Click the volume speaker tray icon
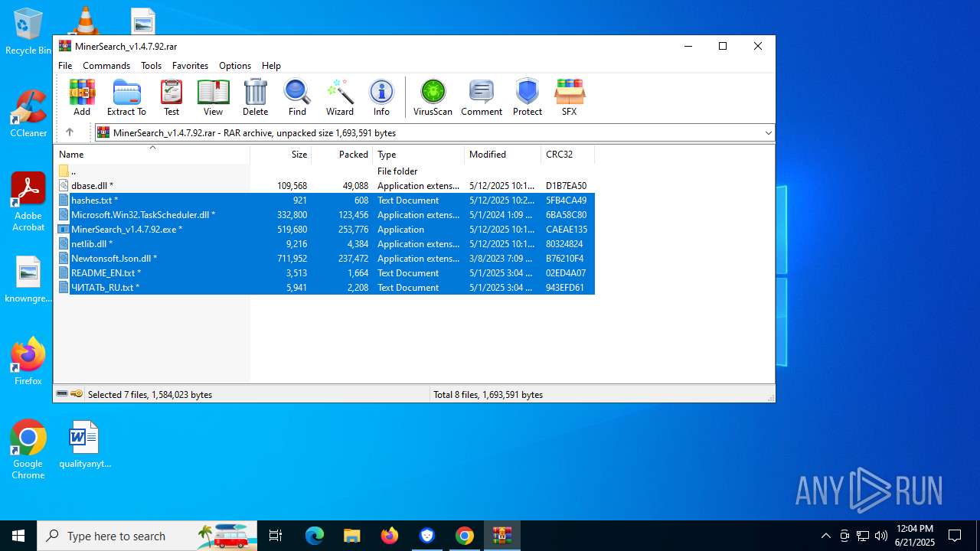This screenshot has height=551, width=980. [x=881, y=536]
